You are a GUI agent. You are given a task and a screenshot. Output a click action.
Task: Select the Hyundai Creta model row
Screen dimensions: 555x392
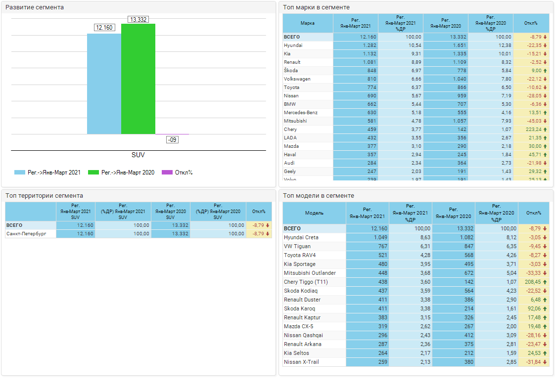pos(301,237)
